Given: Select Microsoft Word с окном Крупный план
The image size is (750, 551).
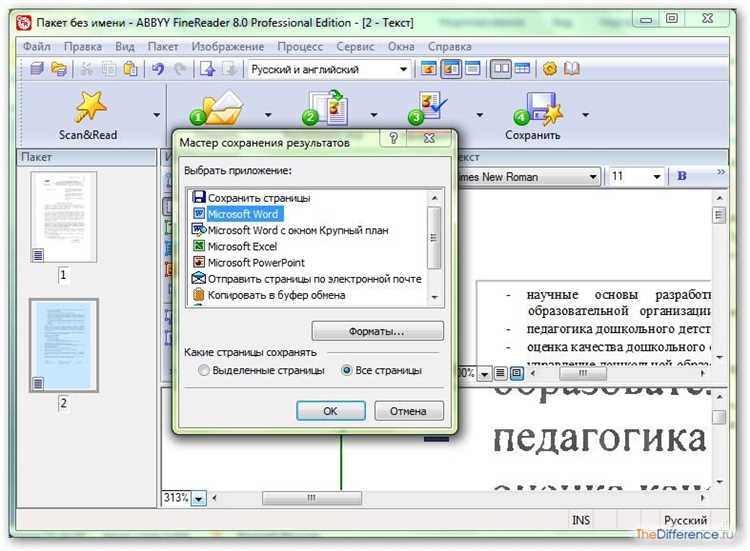Looking at the screenshot, I should (290, 230).
